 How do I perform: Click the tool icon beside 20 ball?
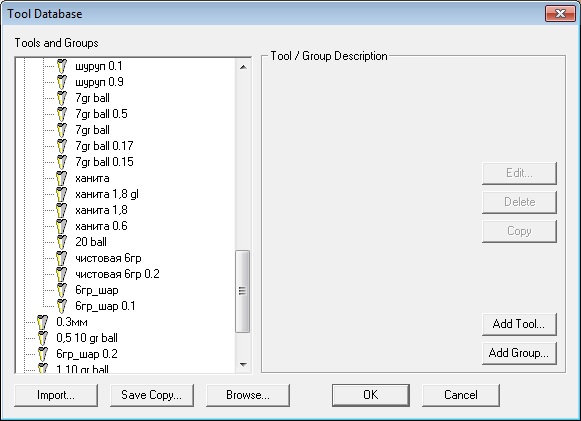[62, 242]
